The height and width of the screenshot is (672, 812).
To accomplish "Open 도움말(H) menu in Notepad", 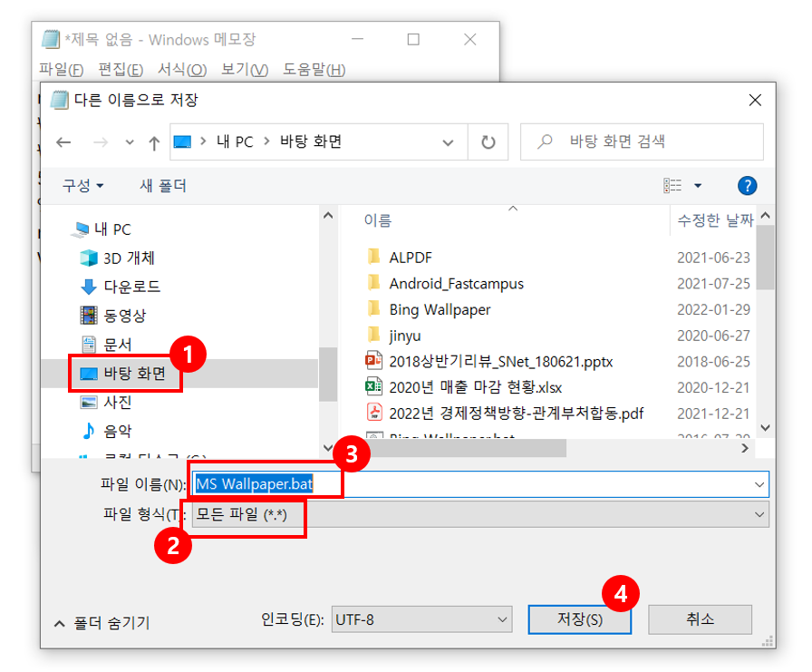I will pos(314,69).
